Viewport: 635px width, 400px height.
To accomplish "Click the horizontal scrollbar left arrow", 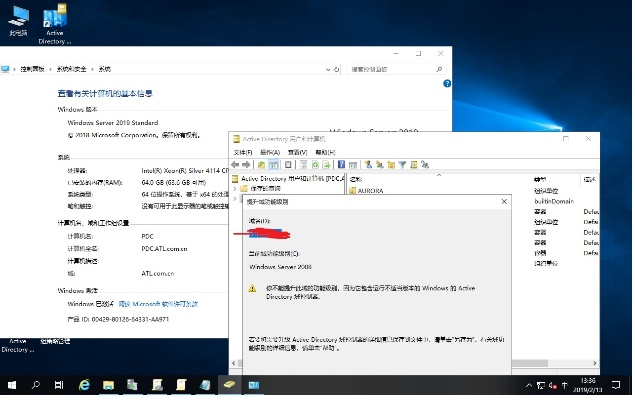I will tap(234, 363).
